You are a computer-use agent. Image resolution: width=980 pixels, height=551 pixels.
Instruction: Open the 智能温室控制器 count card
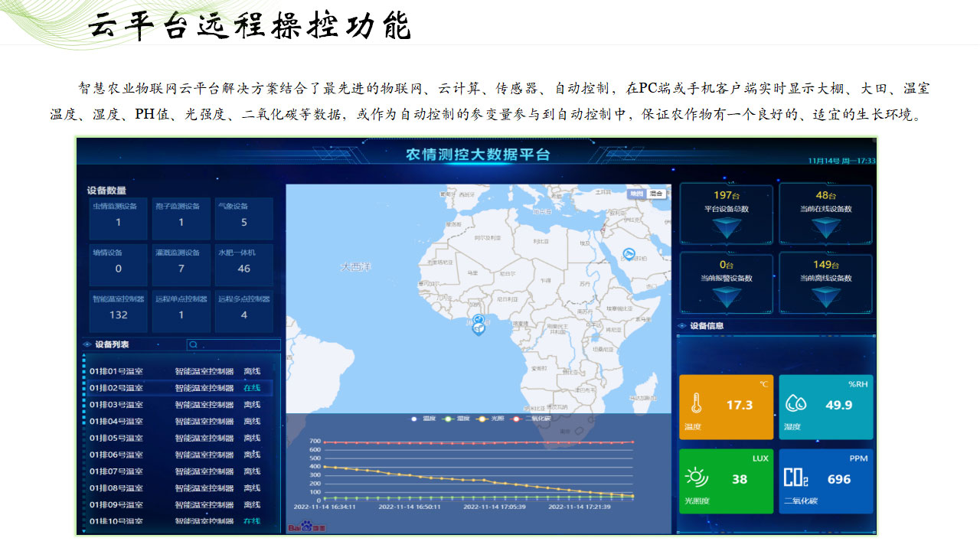118,311
